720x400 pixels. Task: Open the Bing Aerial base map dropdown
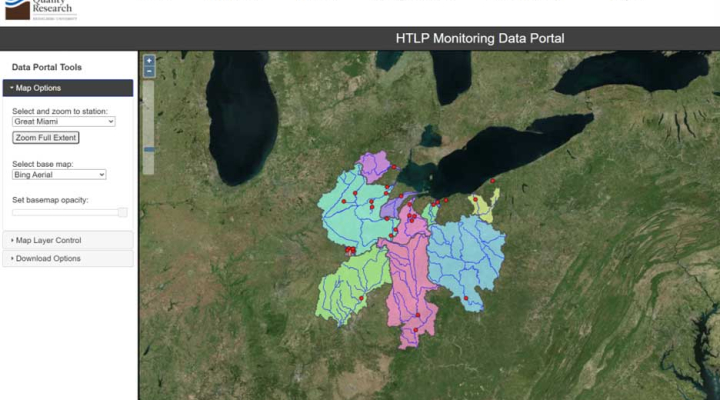click(x=59, y=174)
